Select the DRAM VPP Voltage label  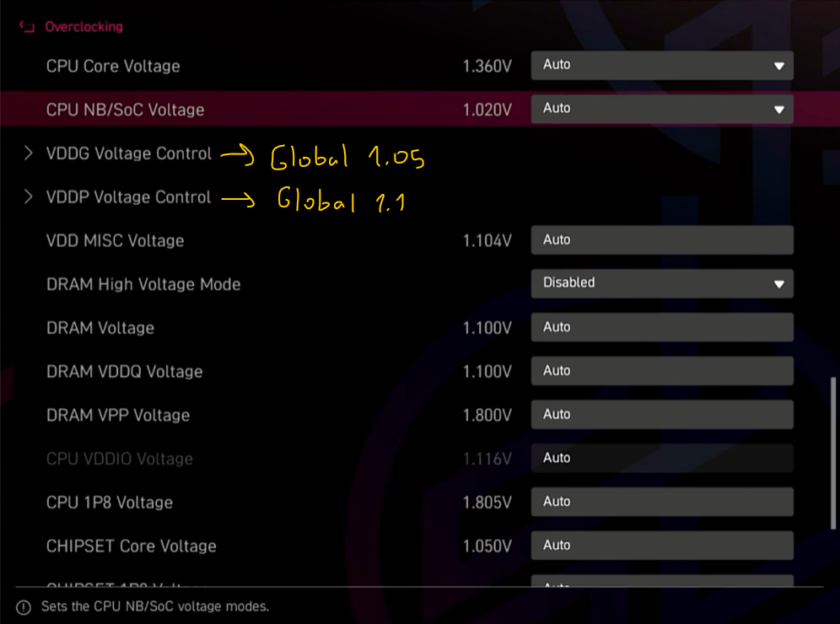118,415
